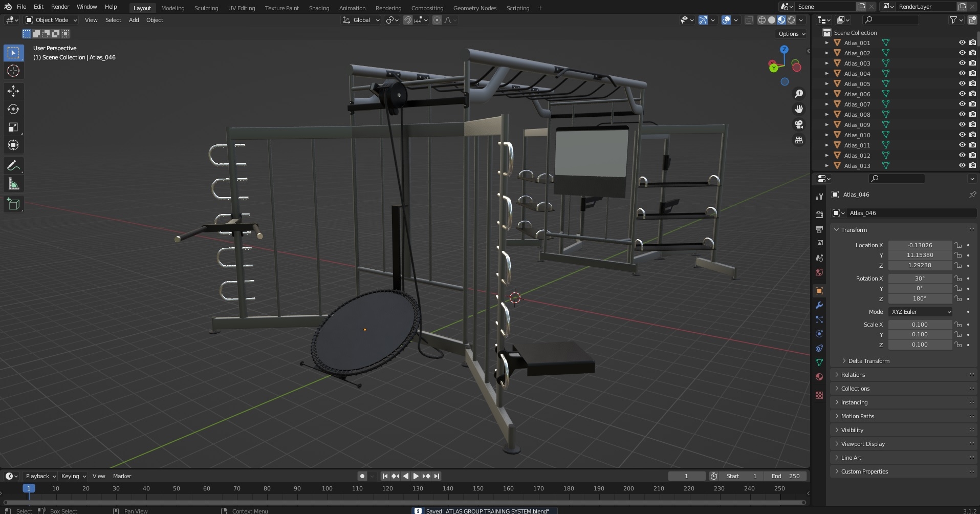Choose the Select Box tool

click(13, 53)
